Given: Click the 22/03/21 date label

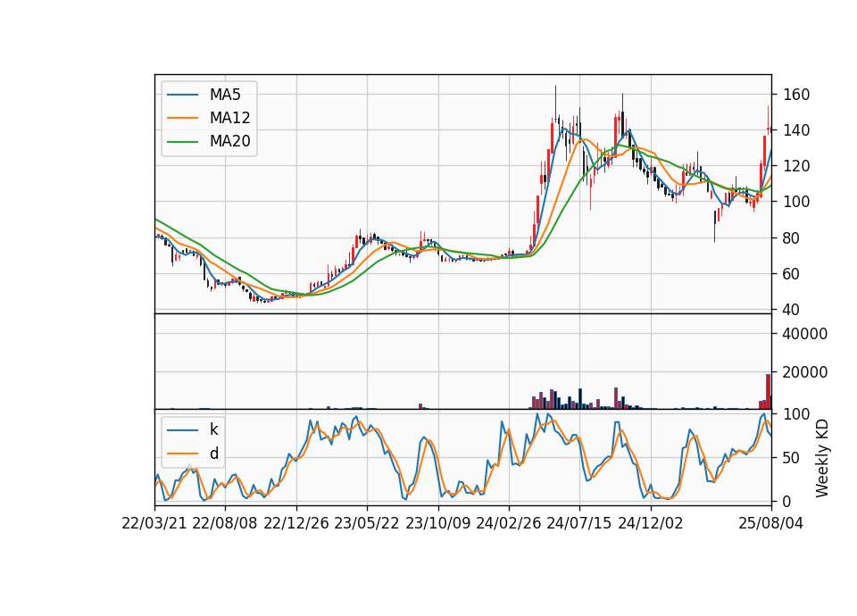Looking at the screenshot, I should click(x=154, y=524).
